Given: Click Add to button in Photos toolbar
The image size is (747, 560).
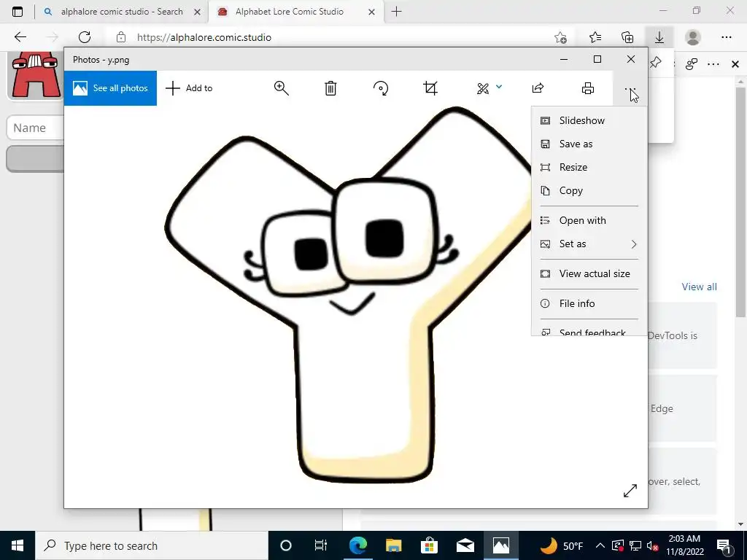Looking at the screenshot, I should pyautogui.click(x=189, y=88).
